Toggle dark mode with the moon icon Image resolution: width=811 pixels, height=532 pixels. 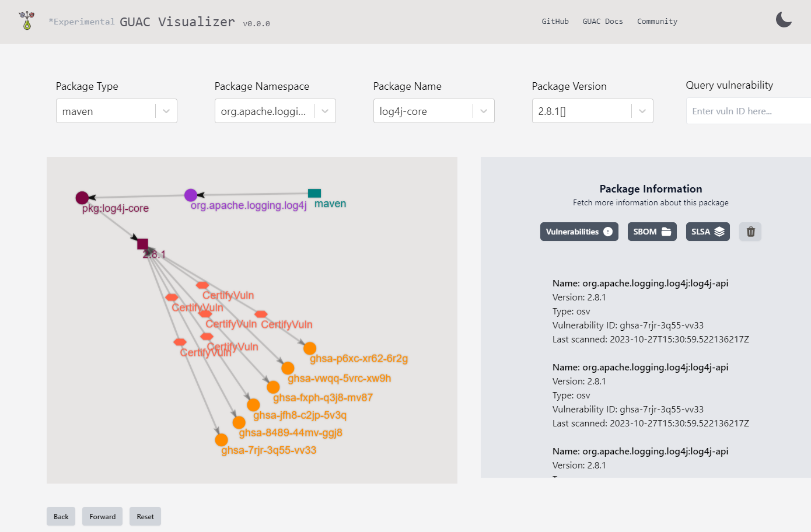[x=784, y=19]
